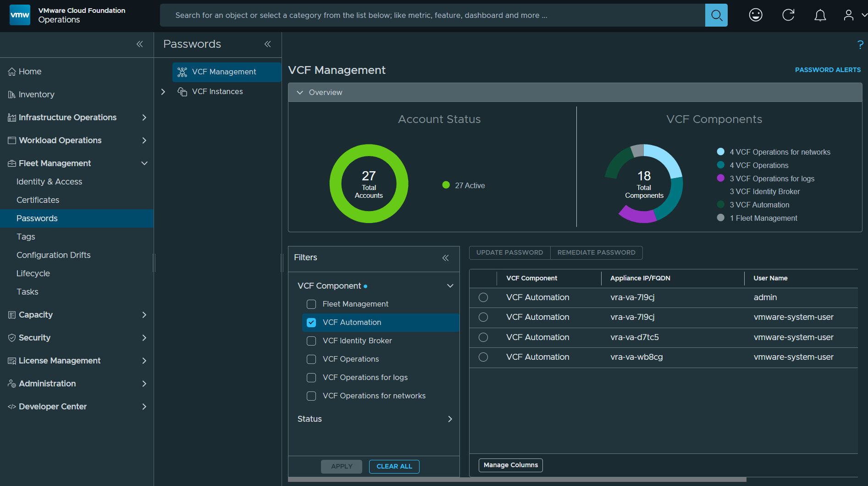This screenshot has width=868, height=486.
Task: Open PASSWORD ALERTS link
Action: tap(828, 70)
